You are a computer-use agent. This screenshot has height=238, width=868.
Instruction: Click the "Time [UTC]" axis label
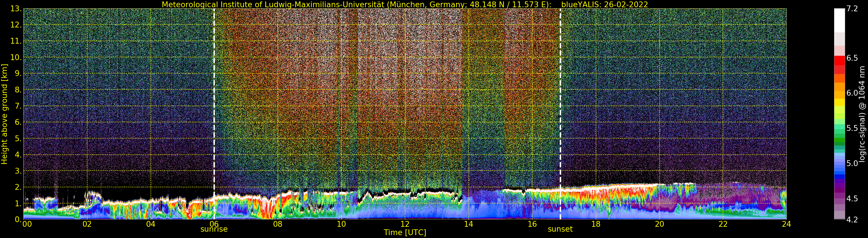click(405, 233)
